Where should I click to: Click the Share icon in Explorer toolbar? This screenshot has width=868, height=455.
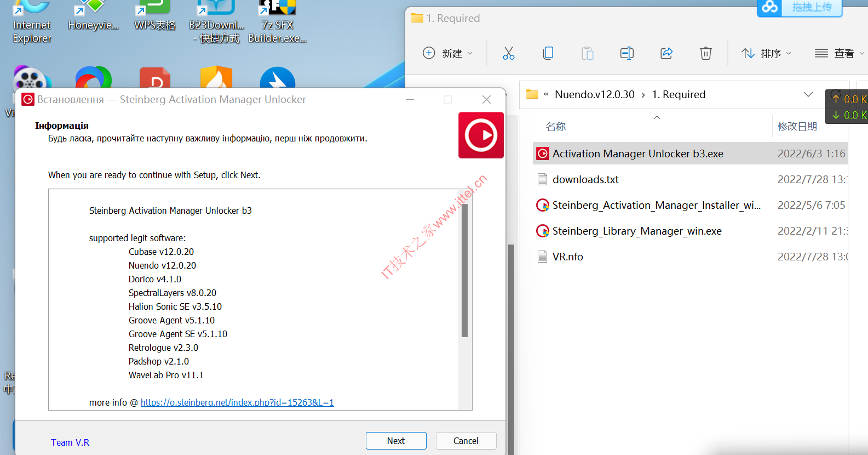[x=666, y=53]
